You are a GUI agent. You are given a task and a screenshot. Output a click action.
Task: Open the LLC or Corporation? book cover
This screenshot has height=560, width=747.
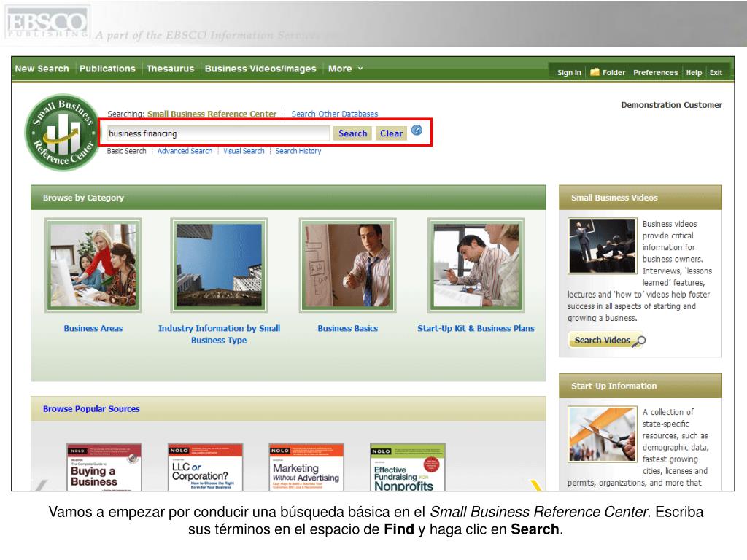pos(205,467)
